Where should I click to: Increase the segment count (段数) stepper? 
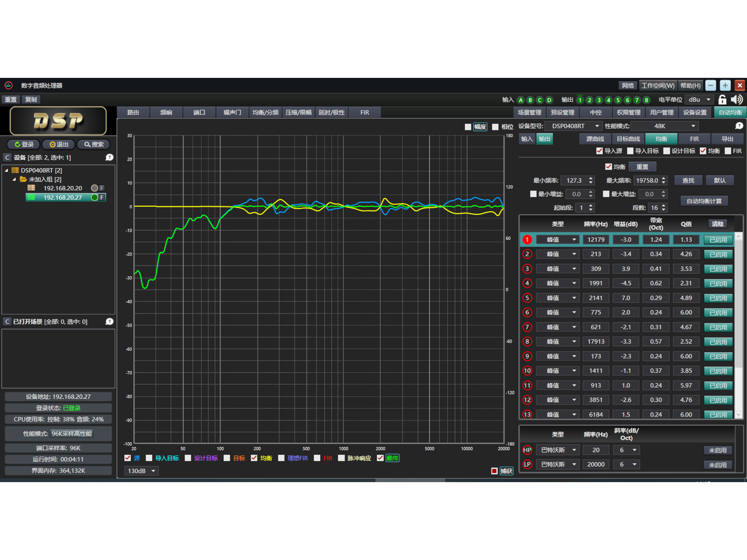[x=664, y=206]
